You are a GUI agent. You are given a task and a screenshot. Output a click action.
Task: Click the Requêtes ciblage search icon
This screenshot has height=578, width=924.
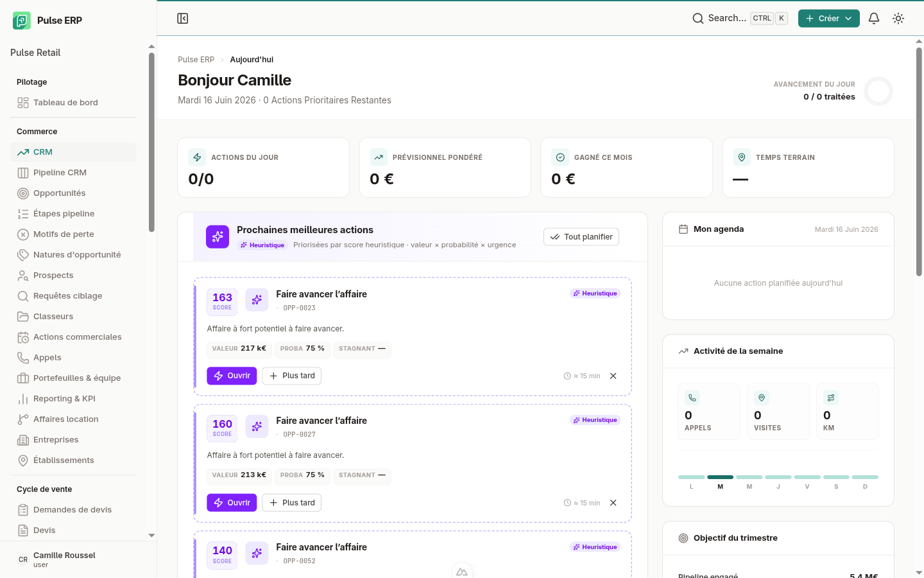pyautogui.click(x=23, y=296)
